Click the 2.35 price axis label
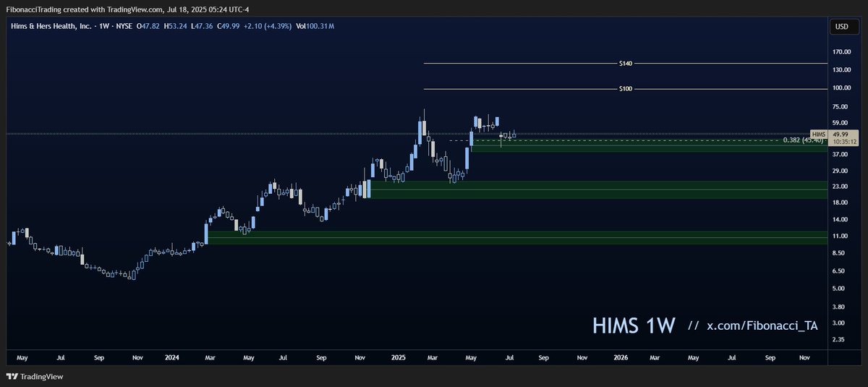 click(x=838, y=339)
